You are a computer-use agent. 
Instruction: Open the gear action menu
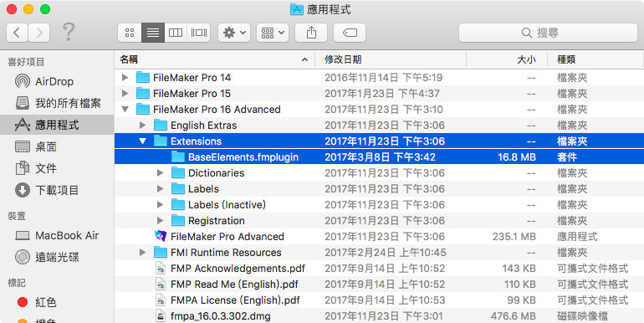coord(234,33)
